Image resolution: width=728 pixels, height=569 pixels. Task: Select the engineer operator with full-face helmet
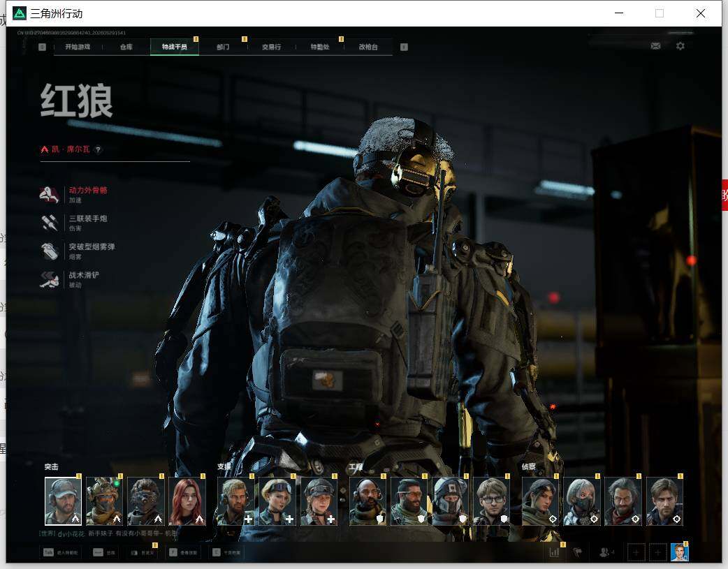point(451,501)
